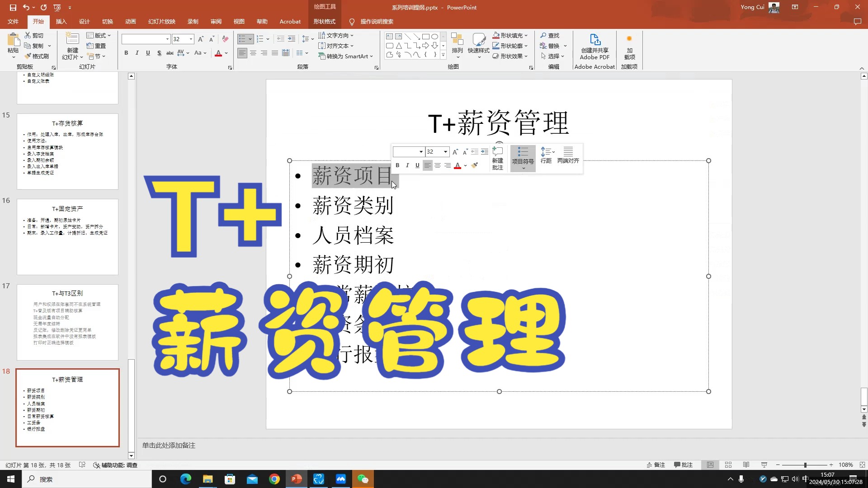This screenshot has width=868, height=488.
Task: Clear all formatting icon in ribbon
Action: pos(225,39)
